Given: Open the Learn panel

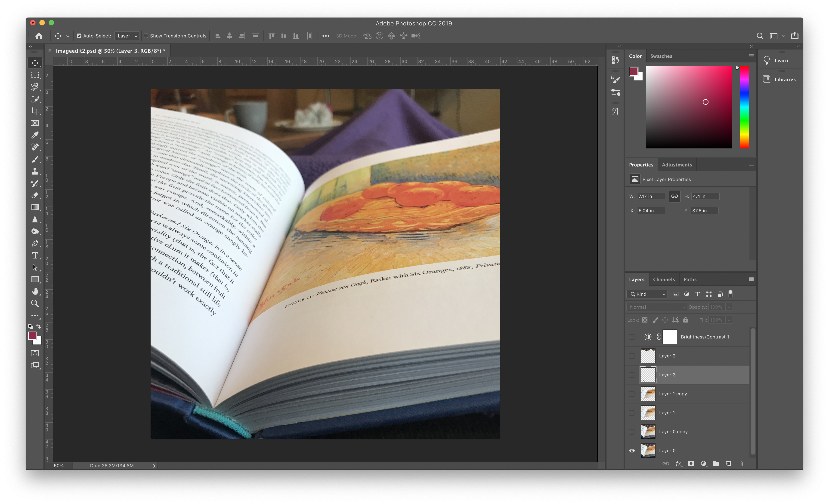Looking at the screenshot, I should 780,61.
